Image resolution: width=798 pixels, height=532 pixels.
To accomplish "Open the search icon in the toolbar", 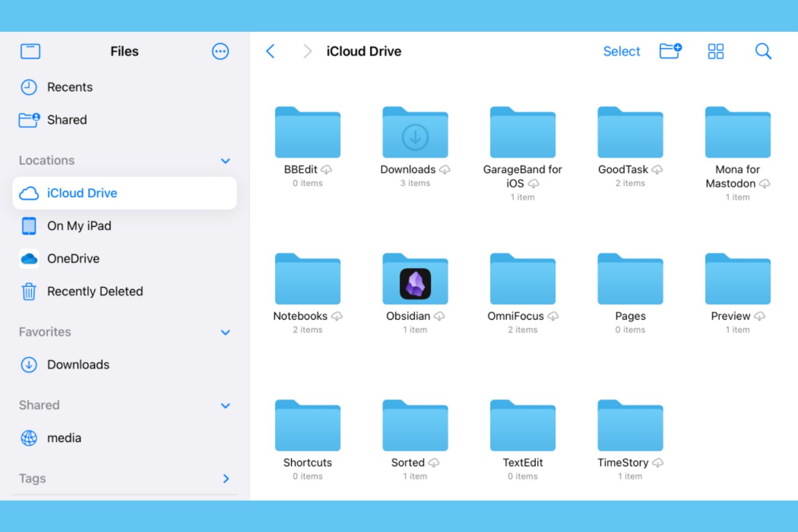I will tap(763, 51).
